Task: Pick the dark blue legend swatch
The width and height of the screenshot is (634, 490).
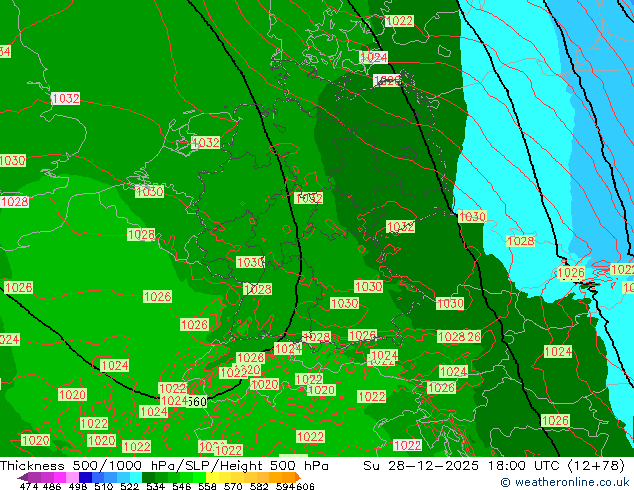Action: [x=85, y=477]
